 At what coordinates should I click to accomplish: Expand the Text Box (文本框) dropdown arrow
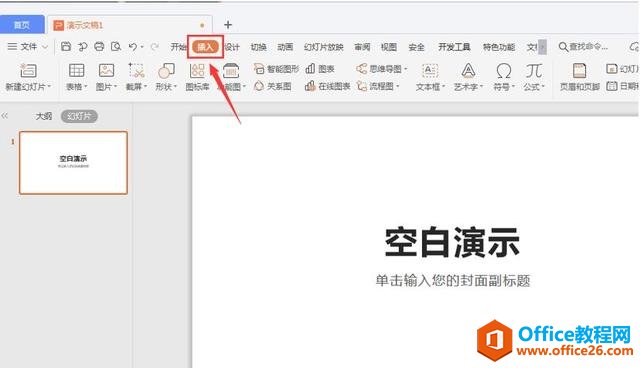pyautogui.click(x=443, y=86)
